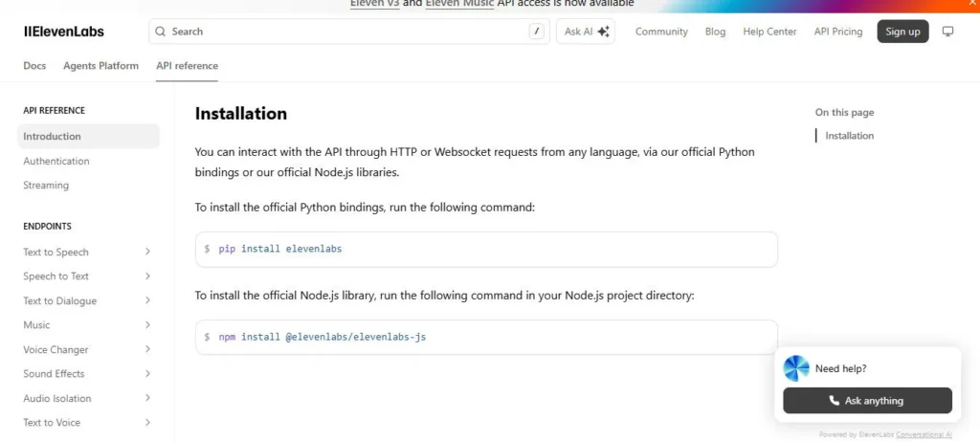980x442 pixels.
Task: Expand the Text to Voice chevron
Action: (x=147, y=422)
